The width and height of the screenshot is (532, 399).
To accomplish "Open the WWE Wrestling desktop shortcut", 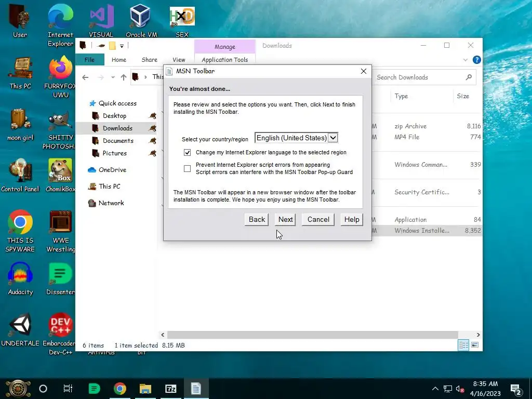I will coord(60,231).
